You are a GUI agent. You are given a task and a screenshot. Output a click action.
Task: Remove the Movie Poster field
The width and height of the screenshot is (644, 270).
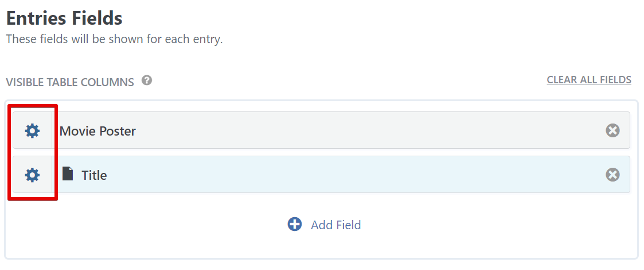click(612, 131)
